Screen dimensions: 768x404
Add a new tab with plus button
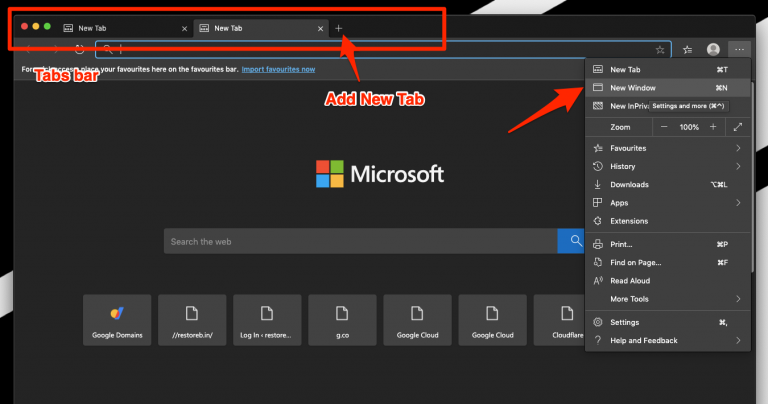(x=338, y=28)
